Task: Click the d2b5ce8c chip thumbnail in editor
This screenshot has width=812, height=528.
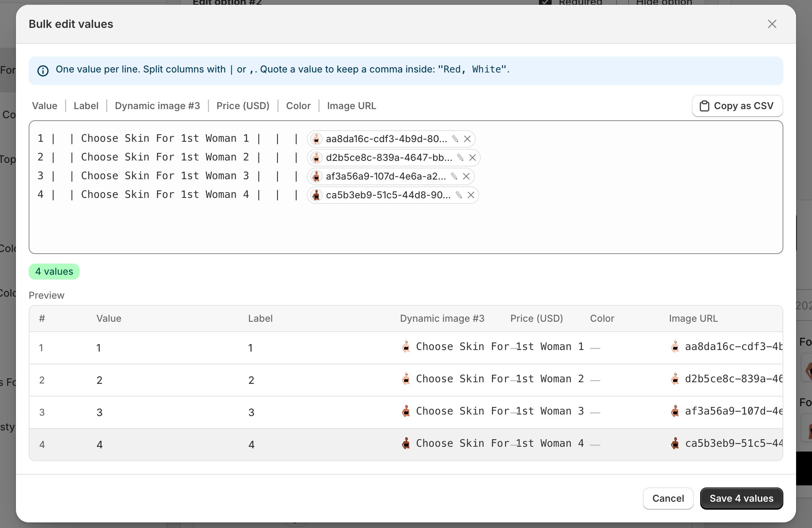Action: click(316, 158)
